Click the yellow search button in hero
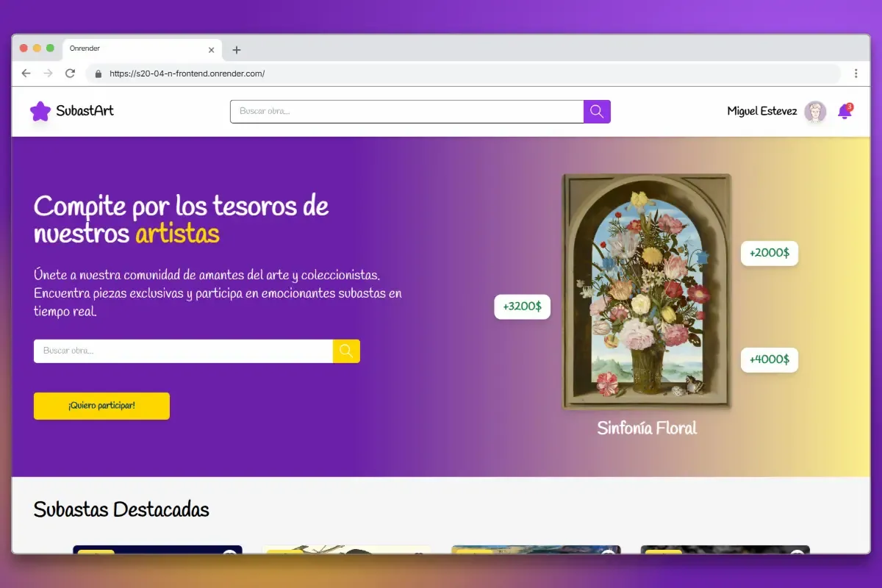This screenshot has height=588, width=882. point(346,351)
